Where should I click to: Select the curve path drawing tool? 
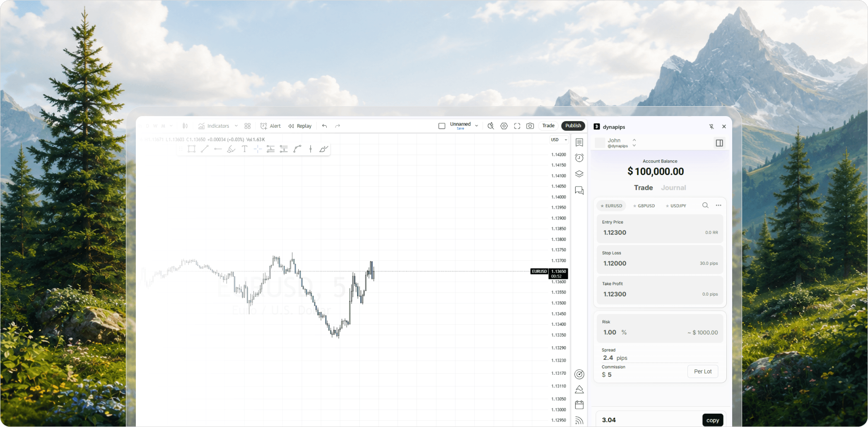pos(297,149)
